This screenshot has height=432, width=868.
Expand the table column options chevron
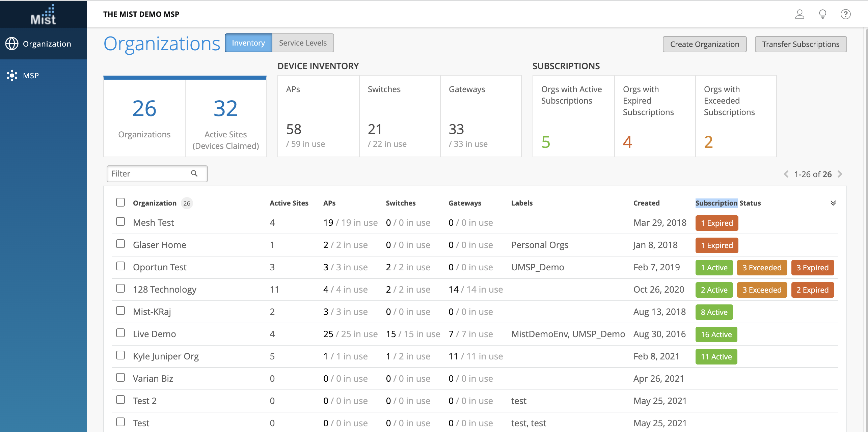coord(833,203)
